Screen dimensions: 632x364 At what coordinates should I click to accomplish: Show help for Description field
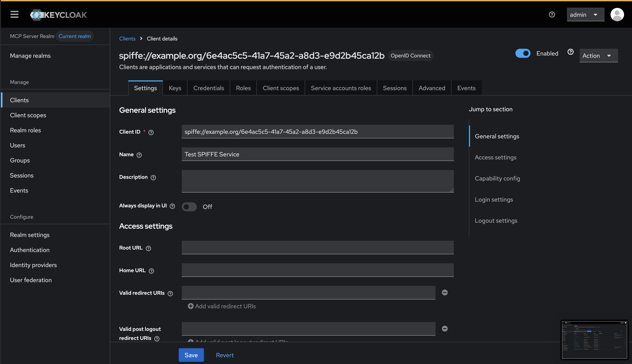(x=153, y=177)
